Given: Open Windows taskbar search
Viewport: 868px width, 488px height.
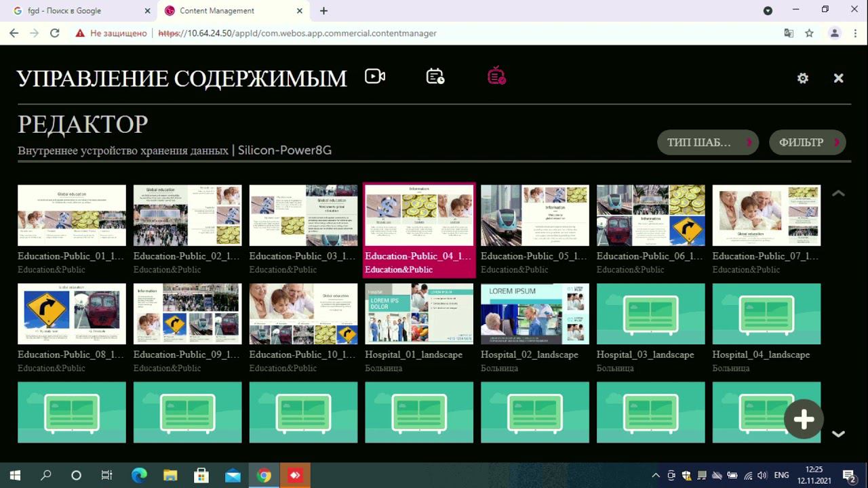Looking at the screenshot, I should 45,475.
